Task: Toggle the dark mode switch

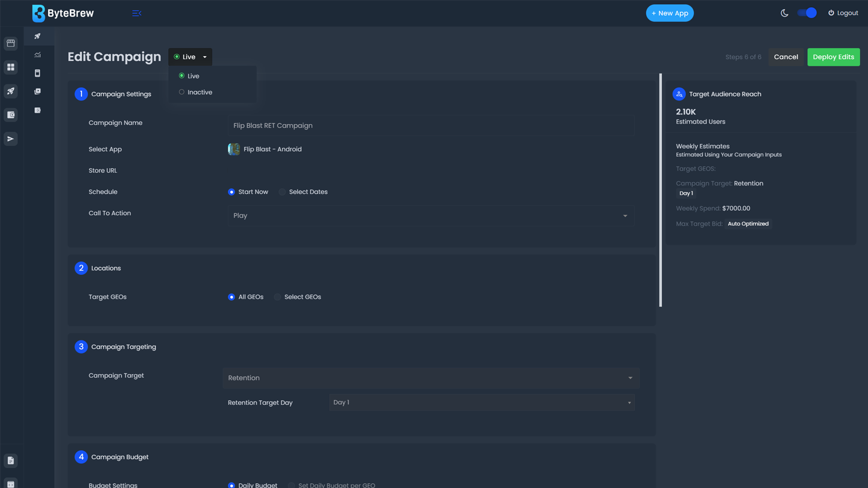Action: (807, 13)
